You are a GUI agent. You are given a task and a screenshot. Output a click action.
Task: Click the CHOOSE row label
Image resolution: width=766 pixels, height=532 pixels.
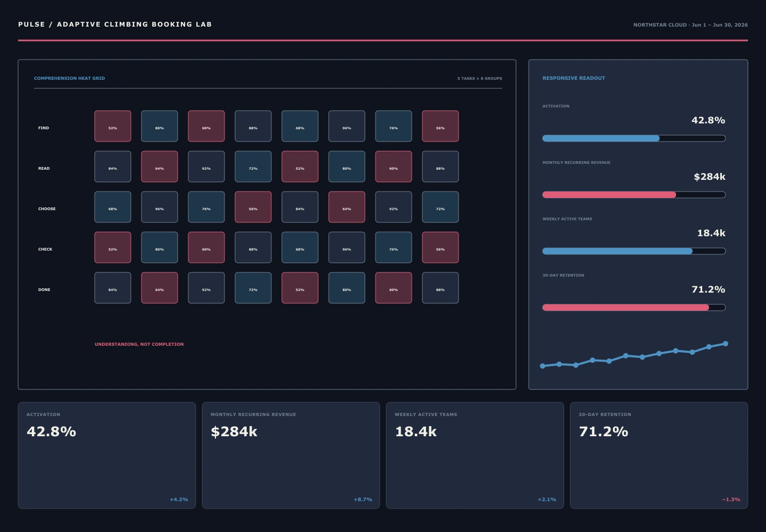[47, 209]
